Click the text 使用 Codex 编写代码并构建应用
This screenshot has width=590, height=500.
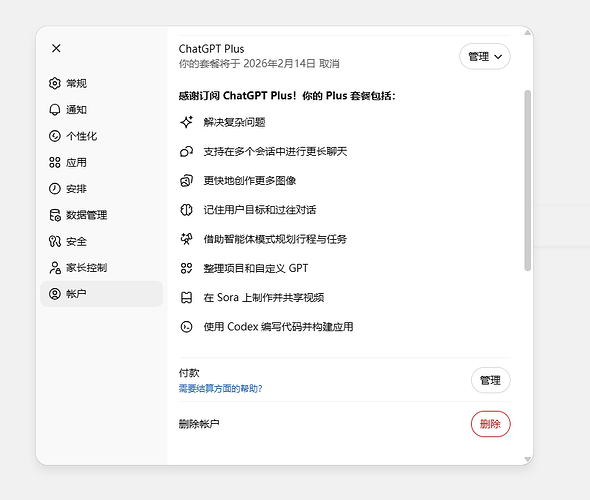pos(278,327)
